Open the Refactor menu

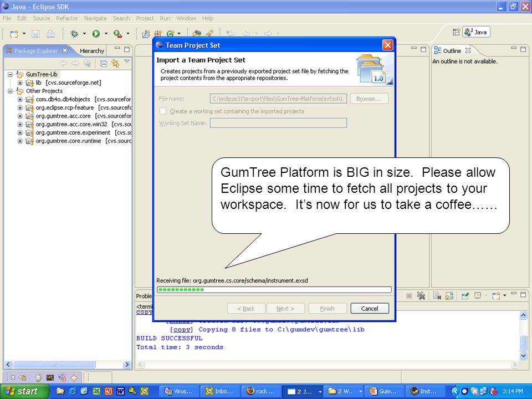(x=67, y=18)
